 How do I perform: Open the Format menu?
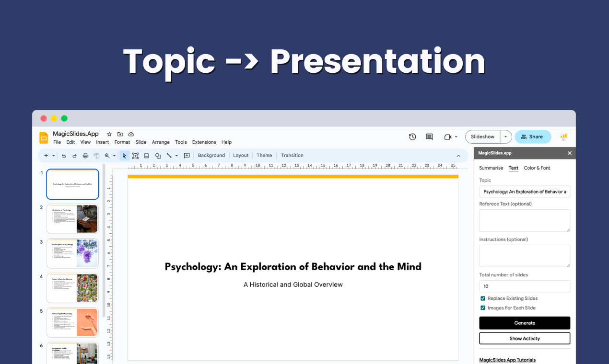tap(122, 142)
